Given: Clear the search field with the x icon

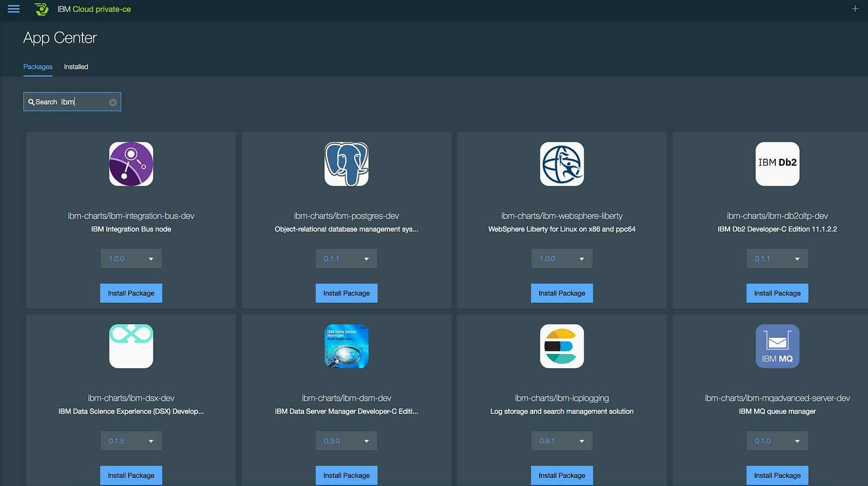Looking at the screenshot, I should 113,102.
